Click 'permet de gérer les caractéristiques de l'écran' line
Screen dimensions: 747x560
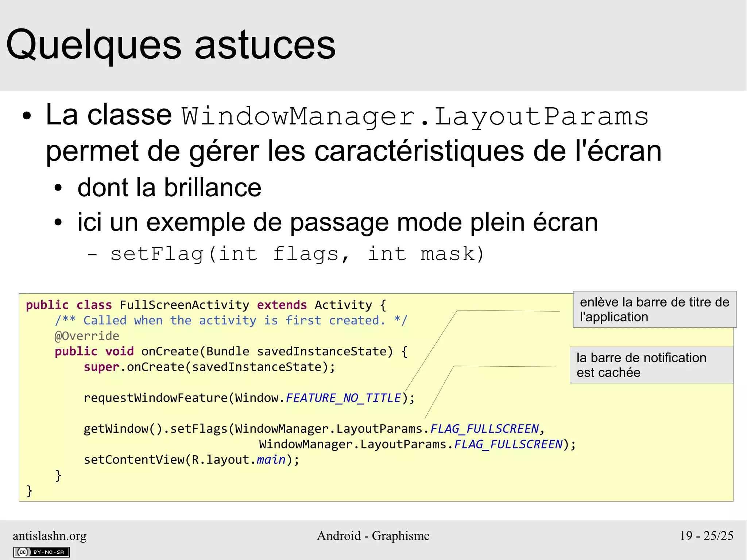coord(354,151)
